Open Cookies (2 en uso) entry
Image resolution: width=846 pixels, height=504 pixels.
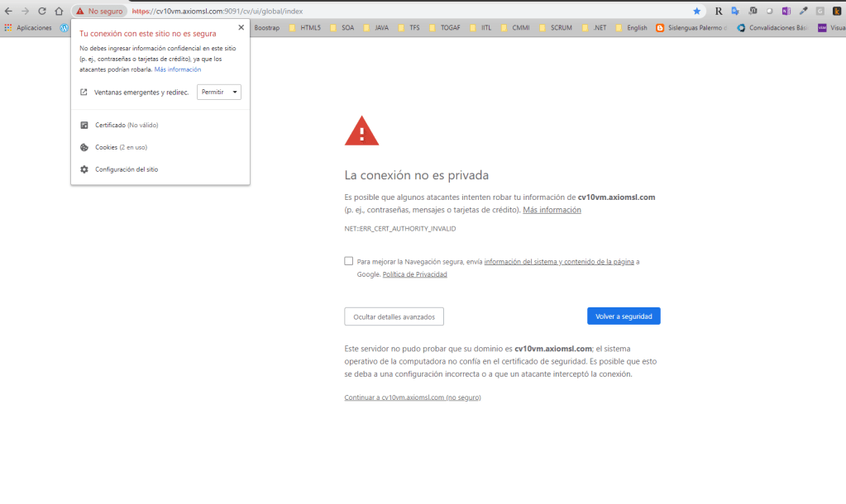pos(121,147)
